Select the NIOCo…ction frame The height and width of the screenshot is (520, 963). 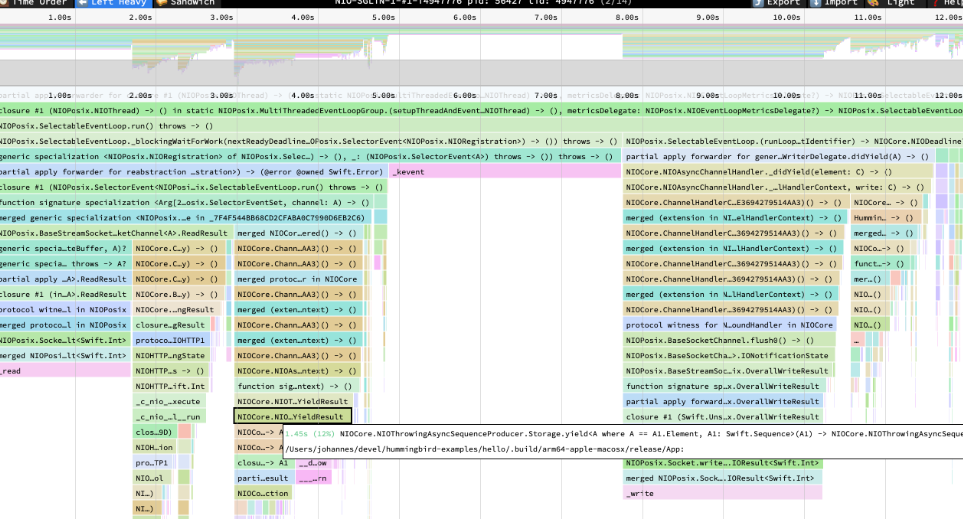263,494
